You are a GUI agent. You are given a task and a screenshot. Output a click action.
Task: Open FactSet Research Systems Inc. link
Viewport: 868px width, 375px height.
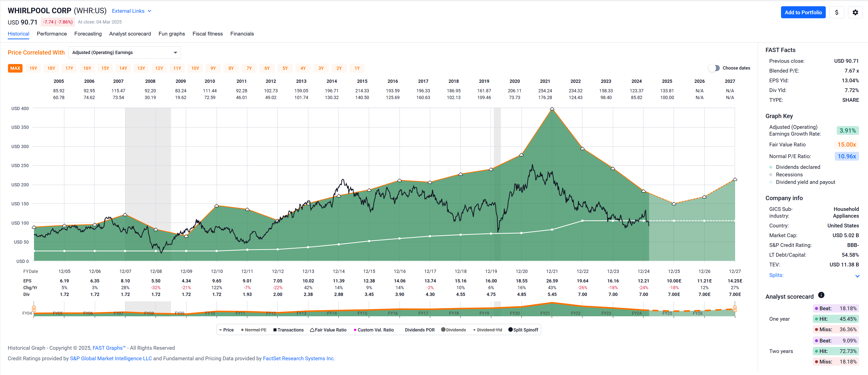tap(299, 358)
